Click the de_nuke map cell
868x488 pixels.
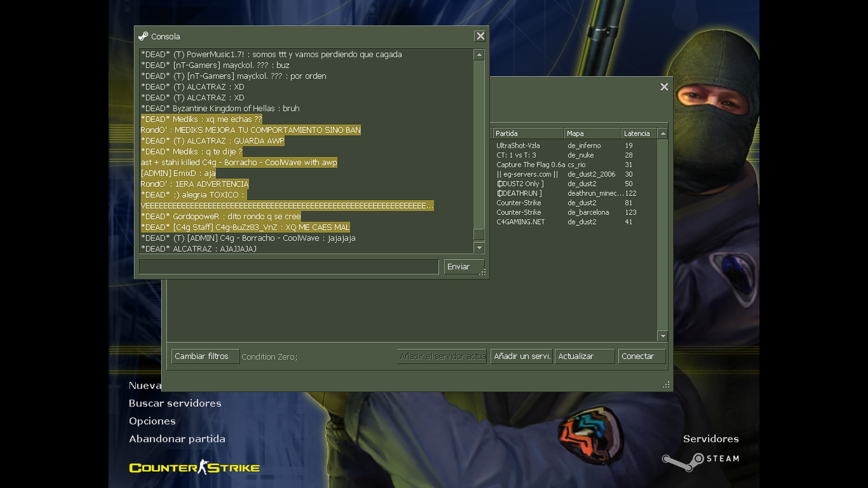pyautogui.click(x=580, y=155)
